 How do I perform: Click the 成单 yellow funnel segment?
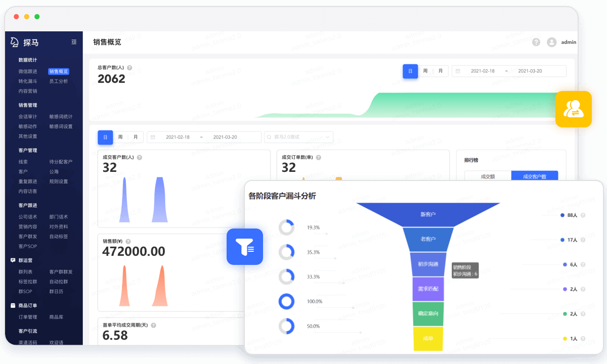click(428, 339)
